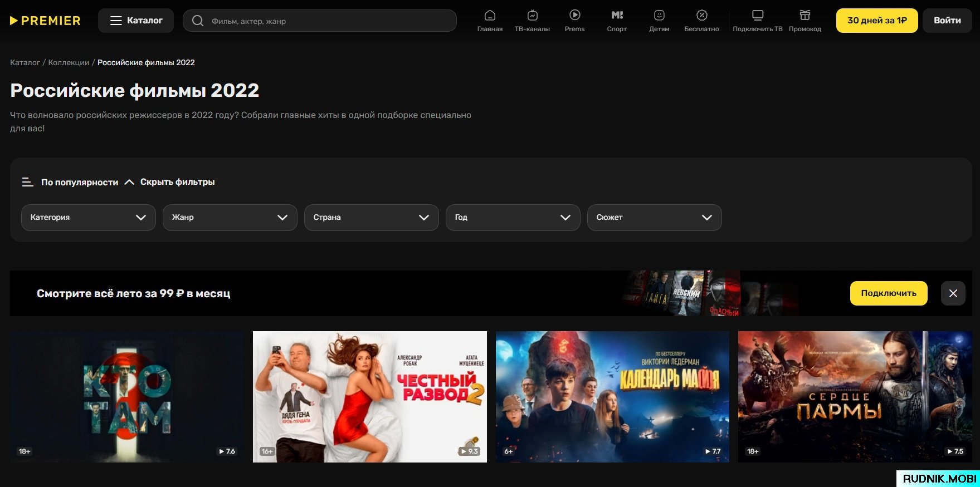
Task: Expand the Страна filter dropdown
Action: click(372, 218)
